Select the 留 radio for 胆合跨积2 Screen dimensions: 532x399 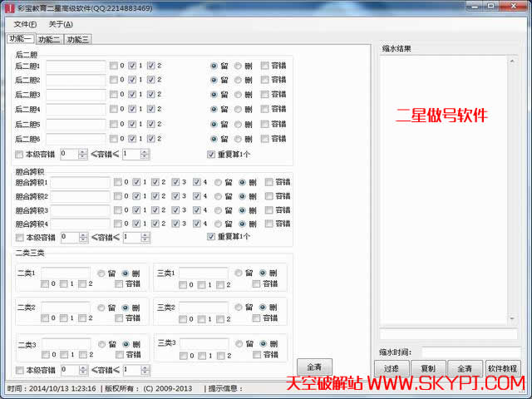click(219, 196)
